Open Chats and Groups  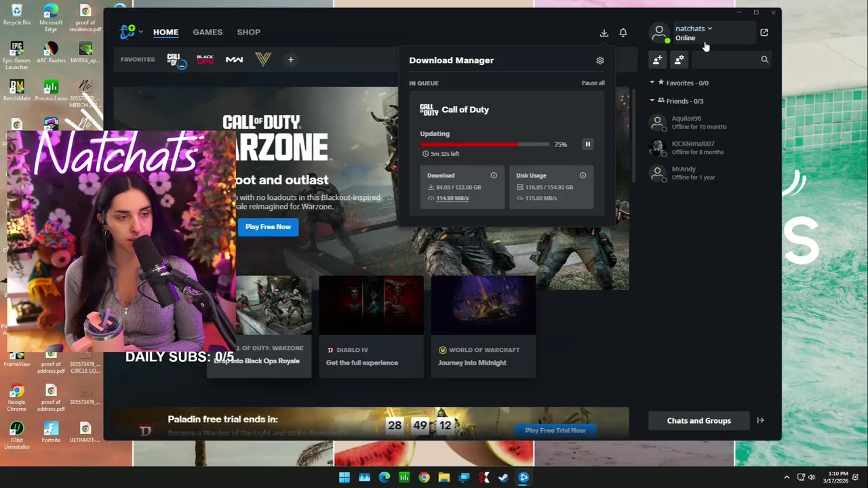(x=698, y=421)
